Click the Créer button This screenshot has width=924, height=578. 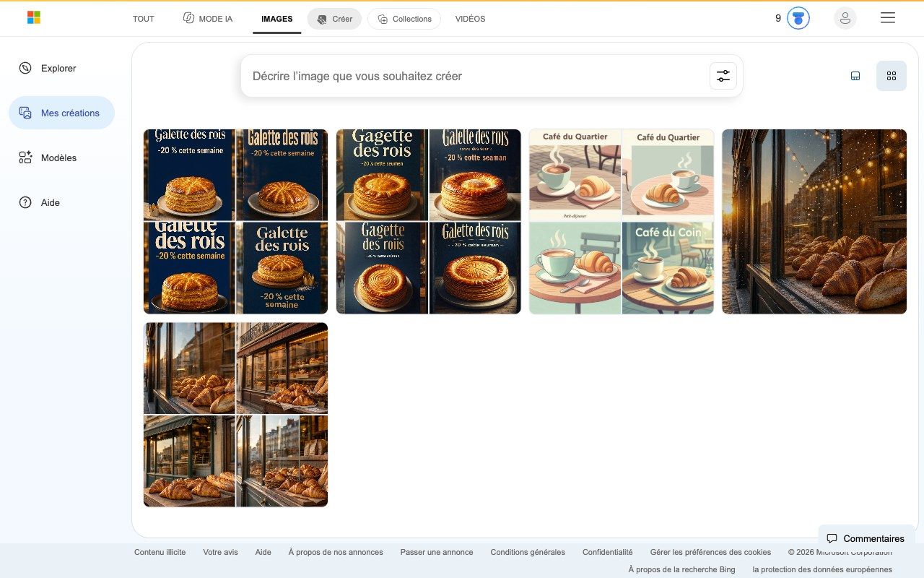(334, 19)
